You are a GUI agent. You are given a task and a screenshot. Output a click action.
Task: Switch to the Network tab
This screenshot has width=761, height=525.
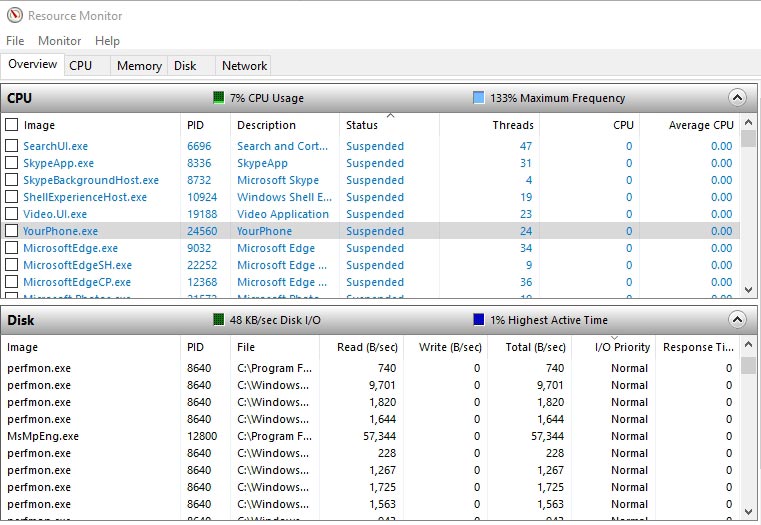tap(244, 66)
